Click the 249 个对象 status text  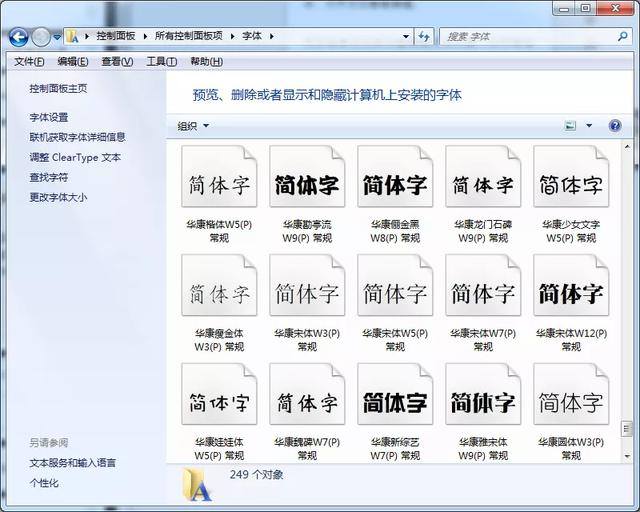[256, 474]
